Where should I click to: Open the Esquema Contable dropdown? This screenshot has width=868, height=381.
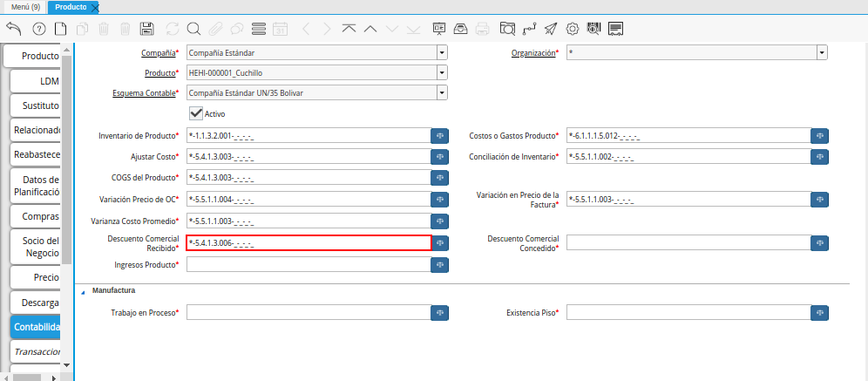[442, 92]
